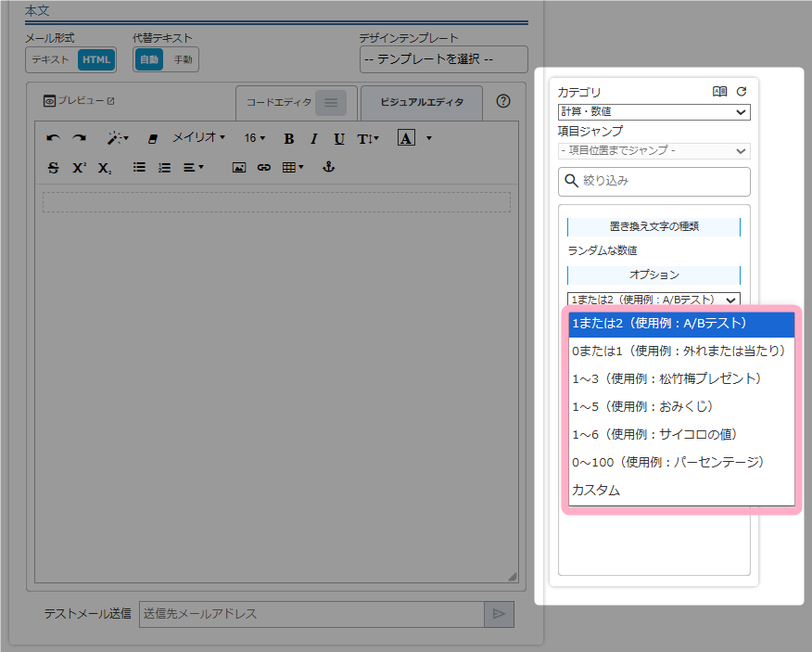Expand the font color arrow dropdown
812x652 pixels.
coord(429,138)
